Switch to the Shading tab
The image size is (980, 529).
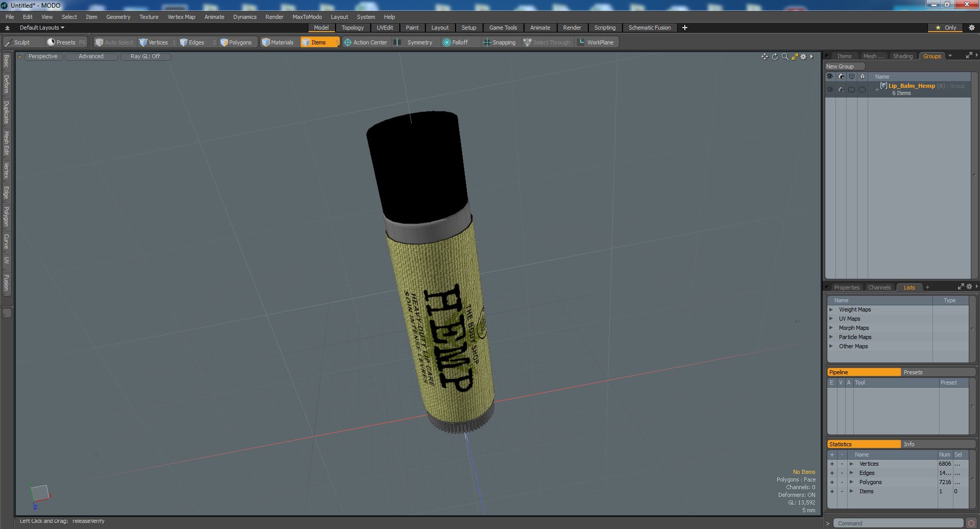tap(902, 56)
